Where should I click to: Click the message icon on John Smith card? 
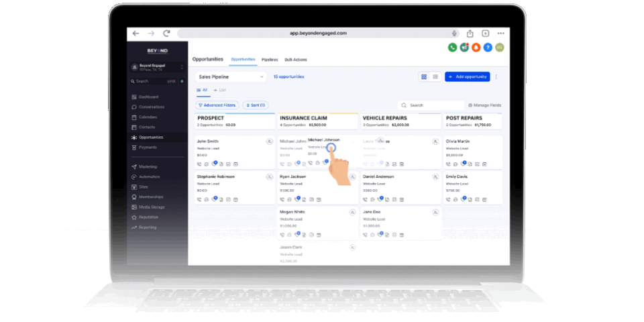[206, 164]
